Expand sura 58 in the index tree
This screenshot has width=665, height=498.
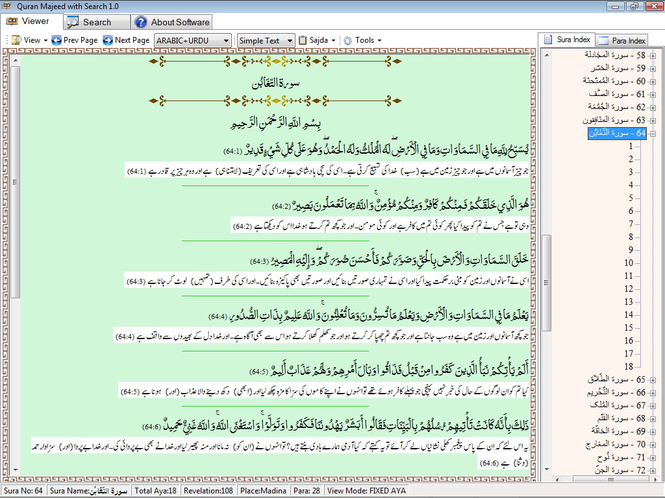(653, 56)
